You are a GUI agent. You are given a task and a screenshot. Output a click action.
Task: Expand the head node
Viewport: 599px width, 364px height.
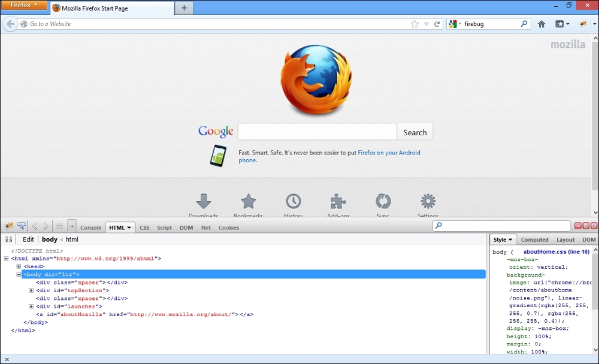pyautogui.click(x=19, y=266)
